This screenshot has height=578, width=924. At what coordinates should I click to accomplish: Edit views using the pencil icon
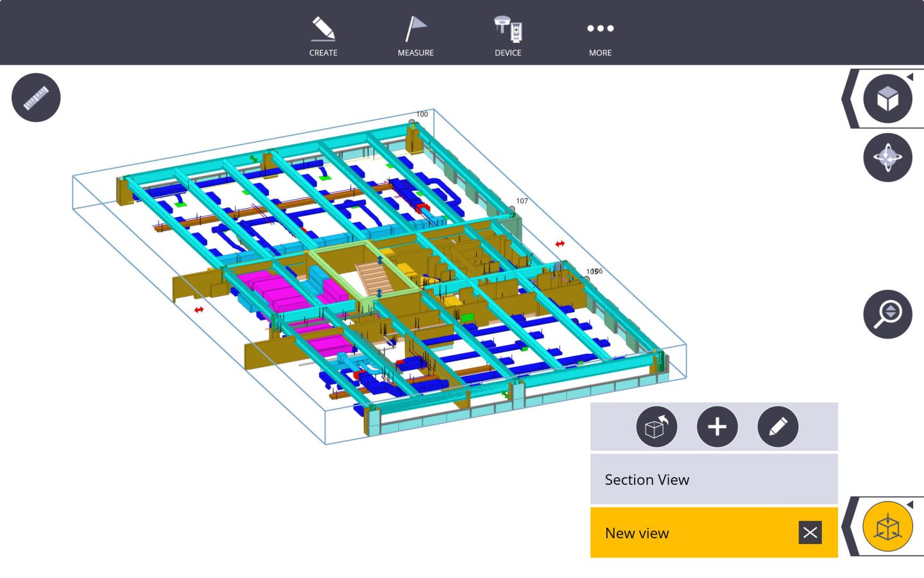778,426
